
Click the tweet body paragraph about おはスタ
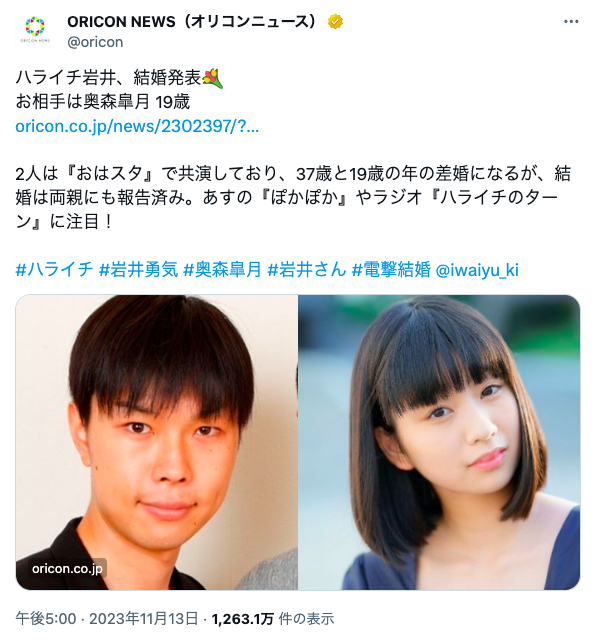tap(293, 198)
